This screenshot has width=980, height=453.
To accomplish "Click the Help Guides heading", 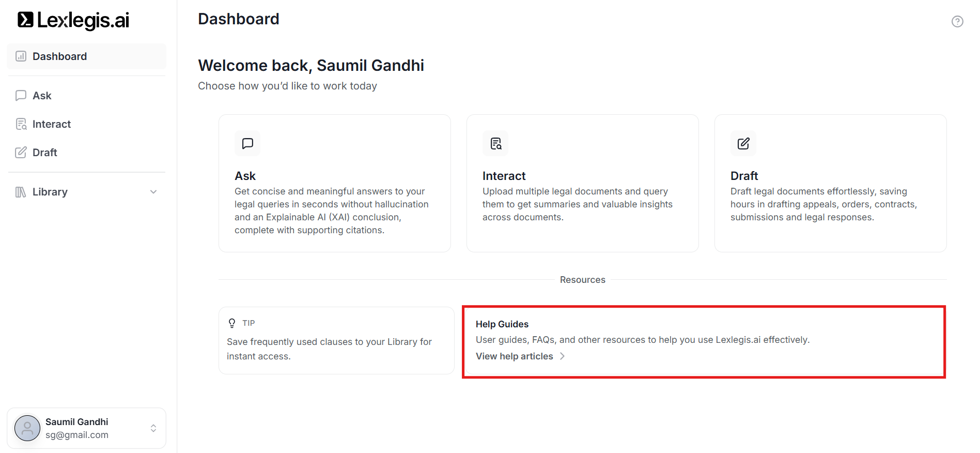I will [x=502, y=324].
